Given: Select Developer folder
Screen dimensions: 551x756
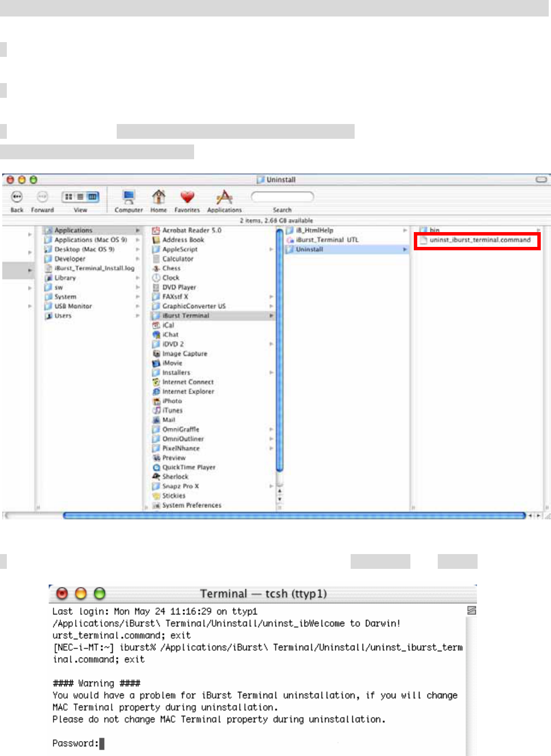Looking at the screenshot, I should 92,259.
